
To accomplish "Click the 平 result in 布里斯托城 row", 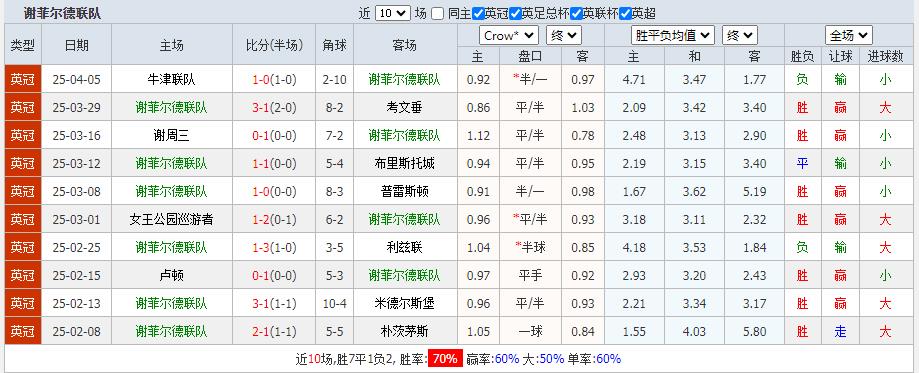I will pyautogui.click(x=802, y=164).
